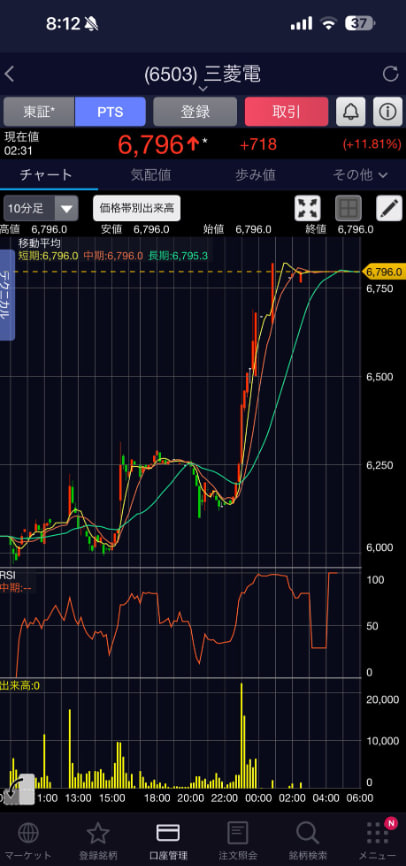Switch to PTS market
Viewport: 406px width, 866px height.
(x=110, y=112)
